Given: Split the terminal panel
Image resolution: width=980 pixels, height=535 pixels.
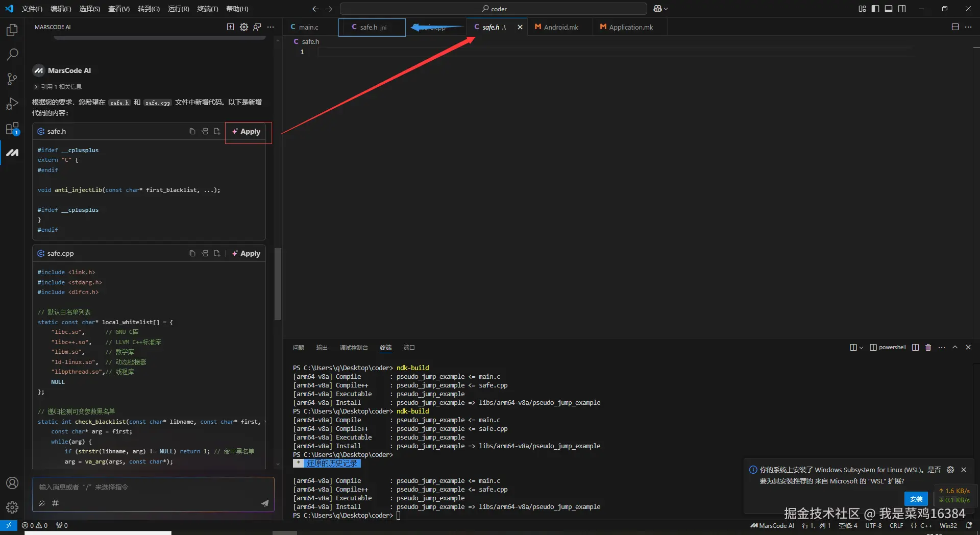Looking at the screenshot, I should [x=915, y=348].
